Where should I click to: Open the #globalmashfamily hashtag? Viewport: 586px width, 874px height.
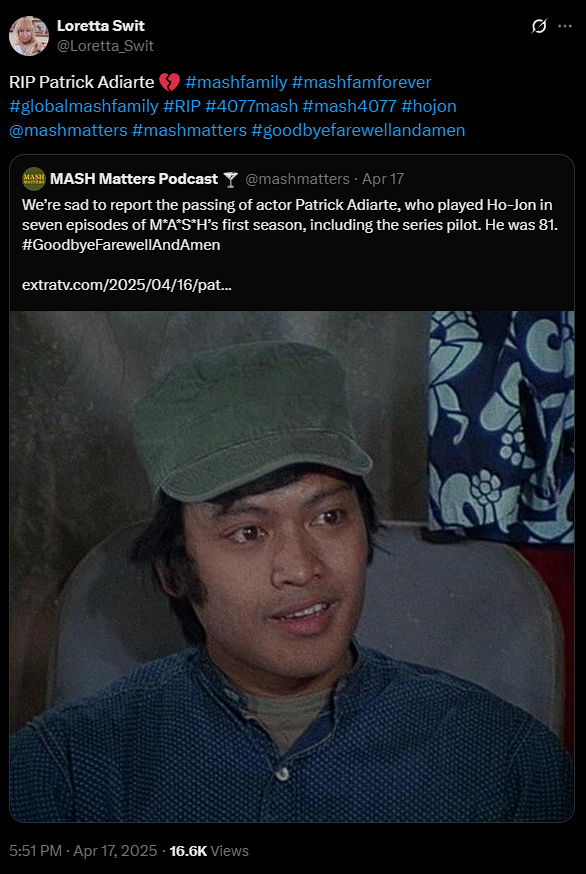point(84,106)
